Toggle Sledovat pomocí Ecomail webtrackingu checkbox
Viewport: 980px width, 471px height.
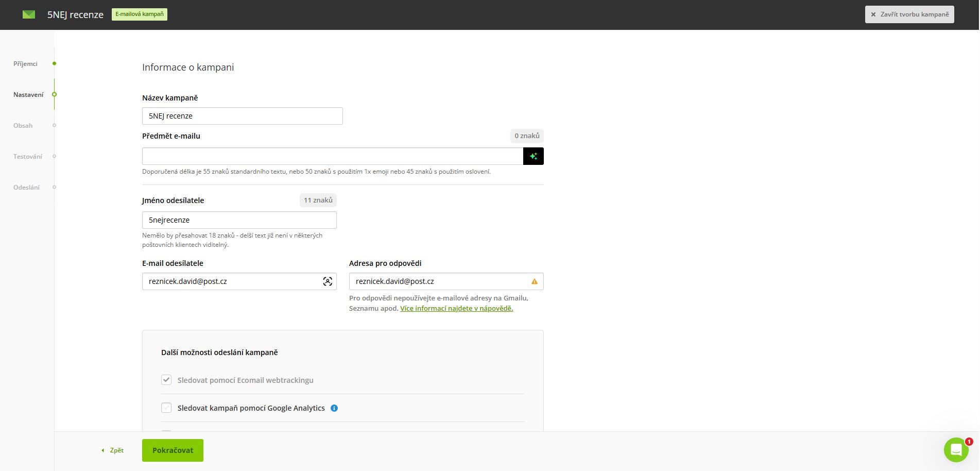[166, 380]
